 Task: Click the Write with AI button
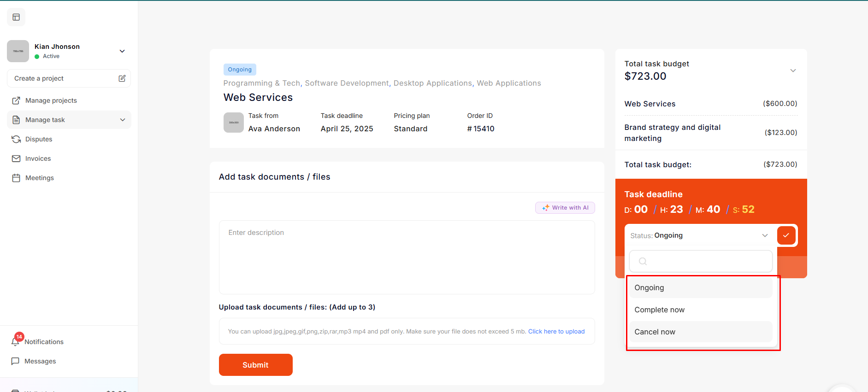coord(565,208)
